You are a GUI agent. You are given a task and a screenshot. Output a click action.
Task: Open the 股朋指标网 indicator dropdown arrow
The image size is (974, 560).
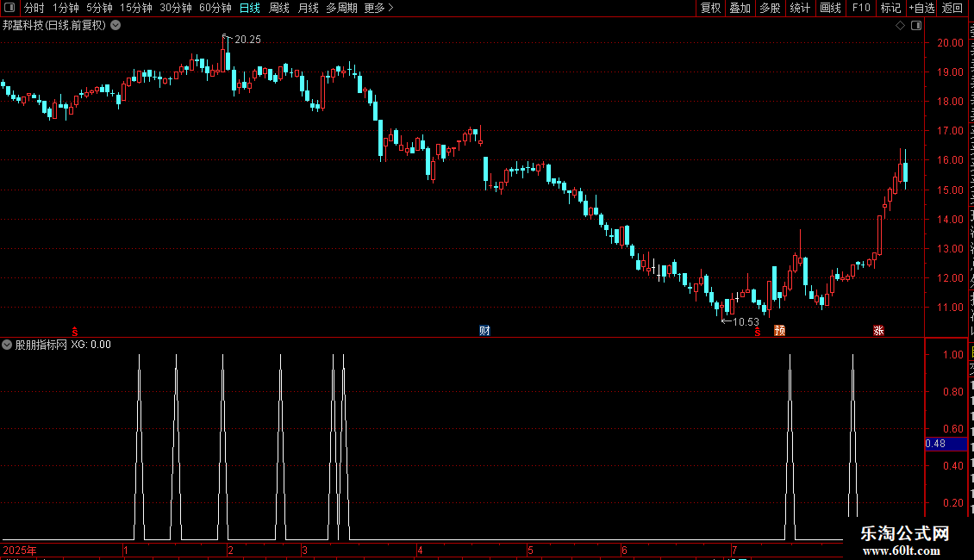(x=7, y=345)
